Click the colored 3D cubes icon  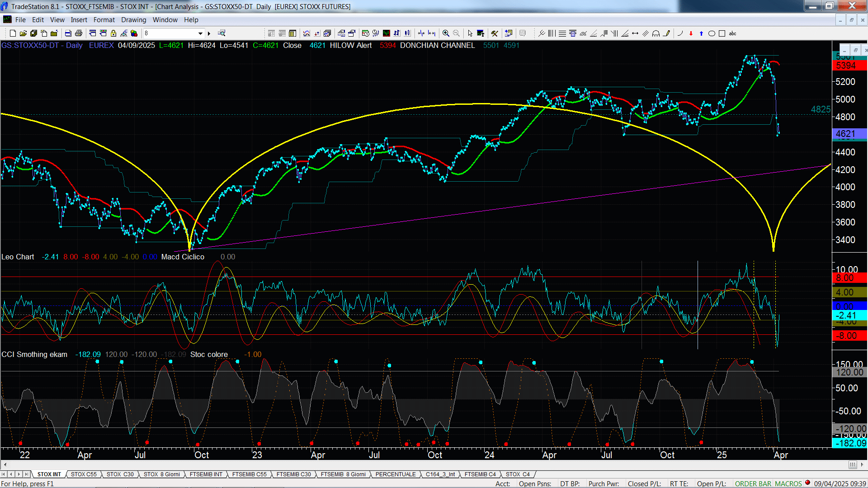[134, 33]
